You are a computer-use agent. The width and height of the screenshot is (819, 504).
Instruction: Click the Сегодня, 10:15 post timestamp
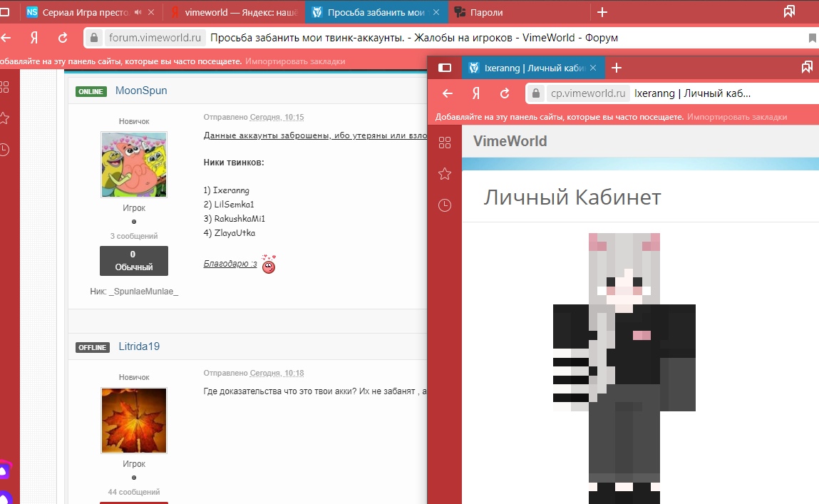[x=277, y=117]
